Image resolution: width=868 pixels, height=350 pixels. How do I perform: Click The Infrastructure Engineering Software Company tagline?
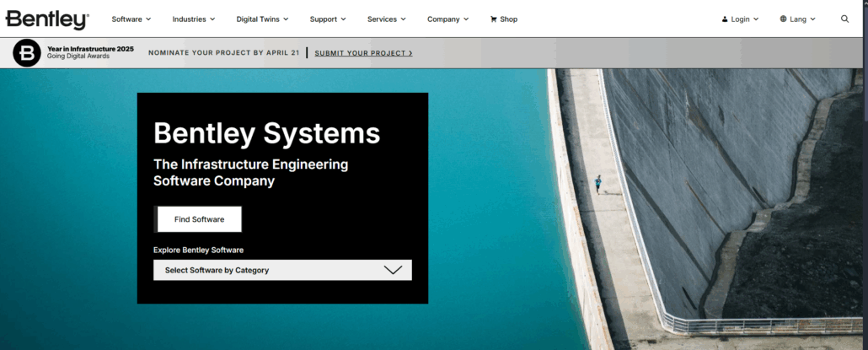click(251, 172)
